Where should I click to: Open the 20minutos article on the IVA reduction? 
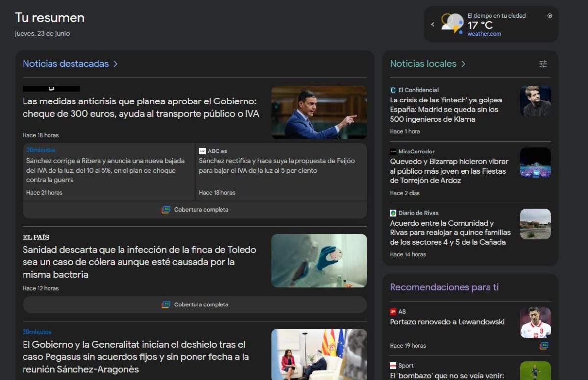pos(105,170)
